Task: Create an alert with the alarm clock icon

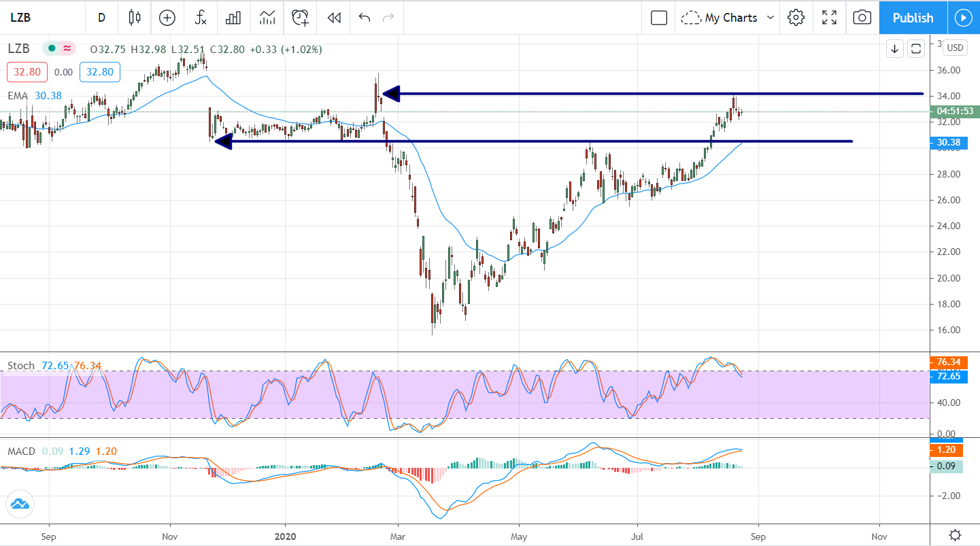Action: [x=300, y=18]
